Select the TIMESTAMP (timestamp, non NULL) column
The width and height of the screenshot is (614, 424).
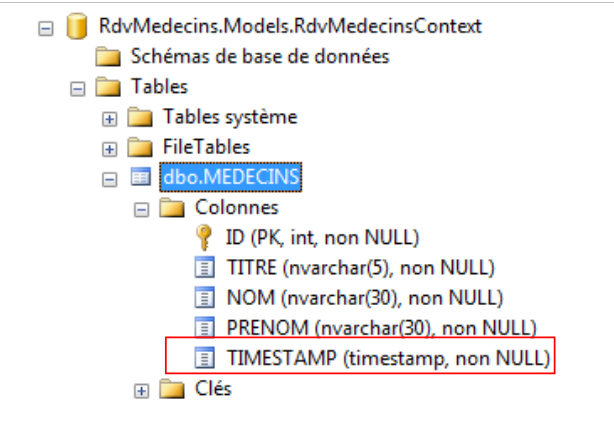coord(389,357)
